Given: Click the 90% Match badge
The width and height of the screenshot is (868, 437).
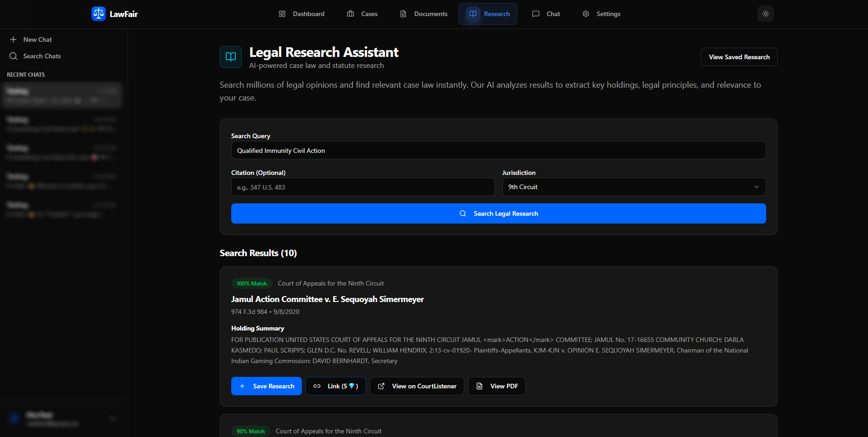Looking at the screenshot, I should [250, 431].
